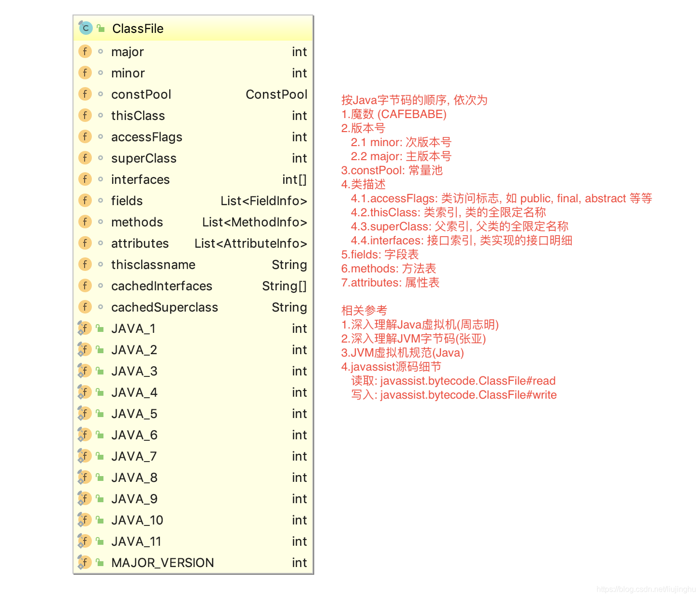The height and width of the screenshot is (598, 700).
Task: Click the static field icon for JAVA_10
Action: point(85,520)
